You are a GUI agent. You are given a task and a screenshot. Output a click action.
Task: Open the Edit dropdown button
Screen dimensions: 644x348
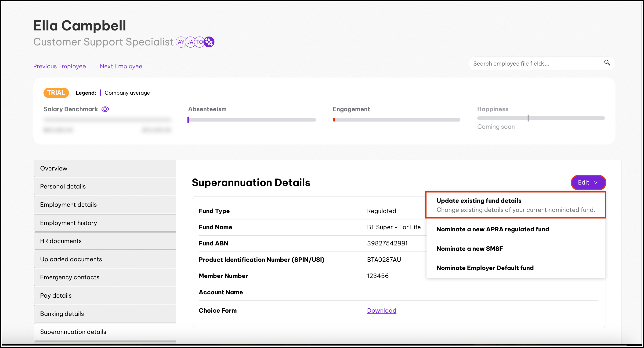(x=588, y=182)
